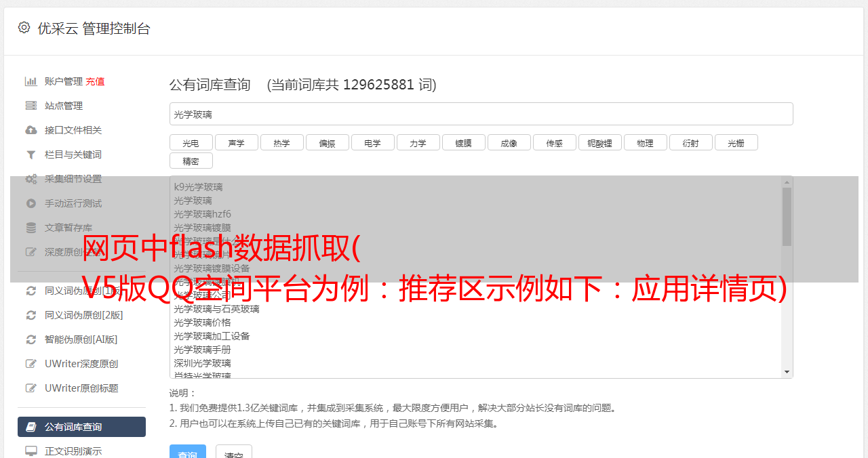The height and width of the screenshot is (458, 868).
Task: Select 光学玻璃加工设备 in the results
Action: (x=212, y=336)
